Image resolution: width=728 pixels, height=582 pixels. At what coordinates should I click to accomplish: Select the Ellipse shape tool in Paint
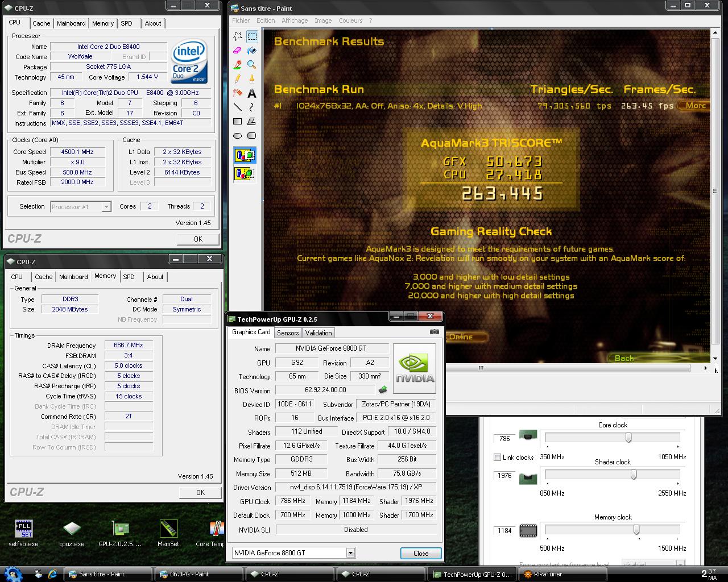(238, 136)
